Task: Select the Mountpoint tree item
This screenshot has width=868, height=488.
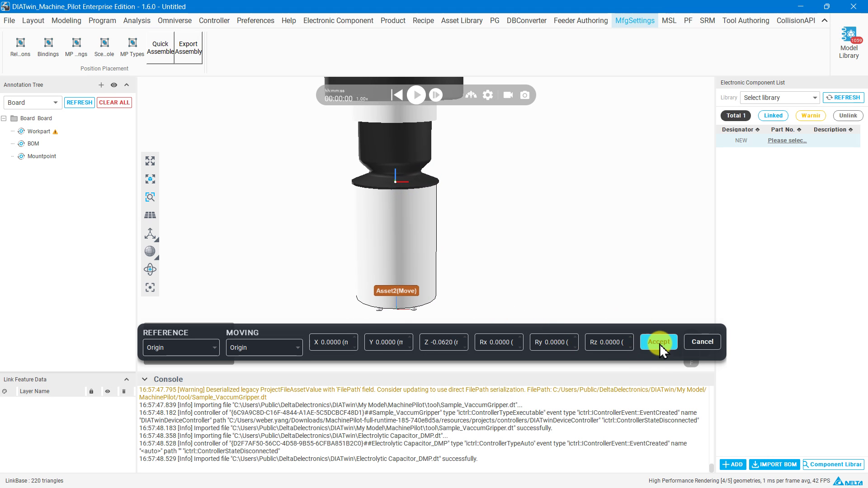Action: 42,156
